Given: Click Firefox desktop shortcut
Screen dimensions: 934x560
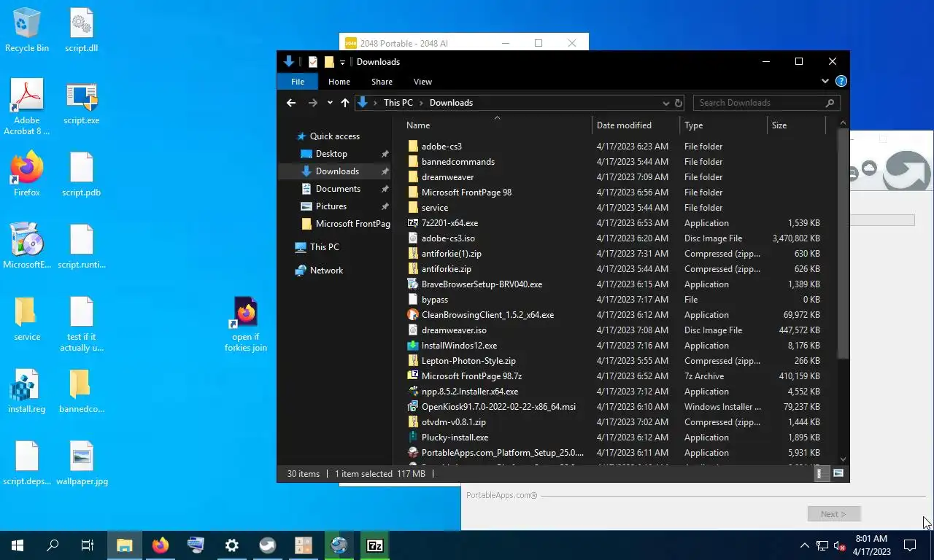Looking at the screenshot, I should pos(27,174).
